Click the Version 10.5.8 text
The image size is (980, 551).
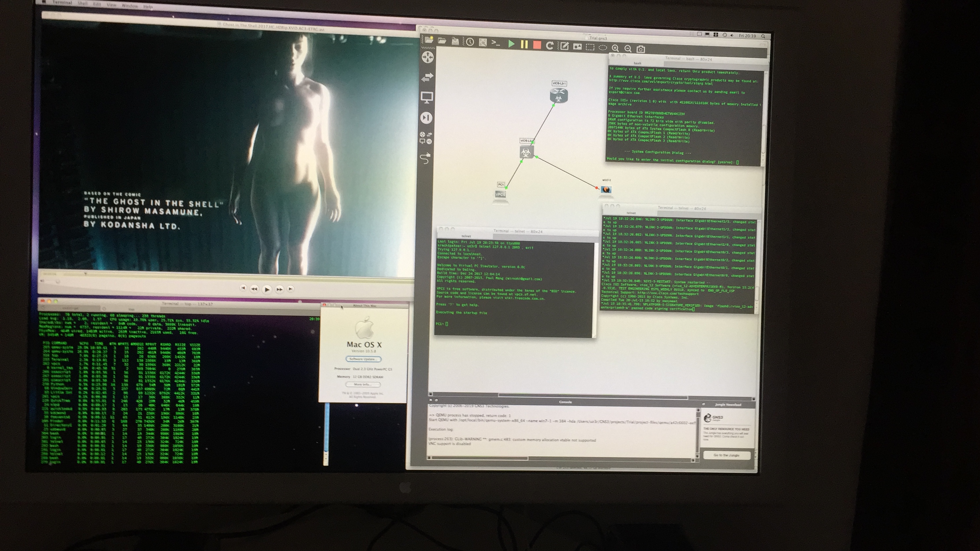point(364,351)
